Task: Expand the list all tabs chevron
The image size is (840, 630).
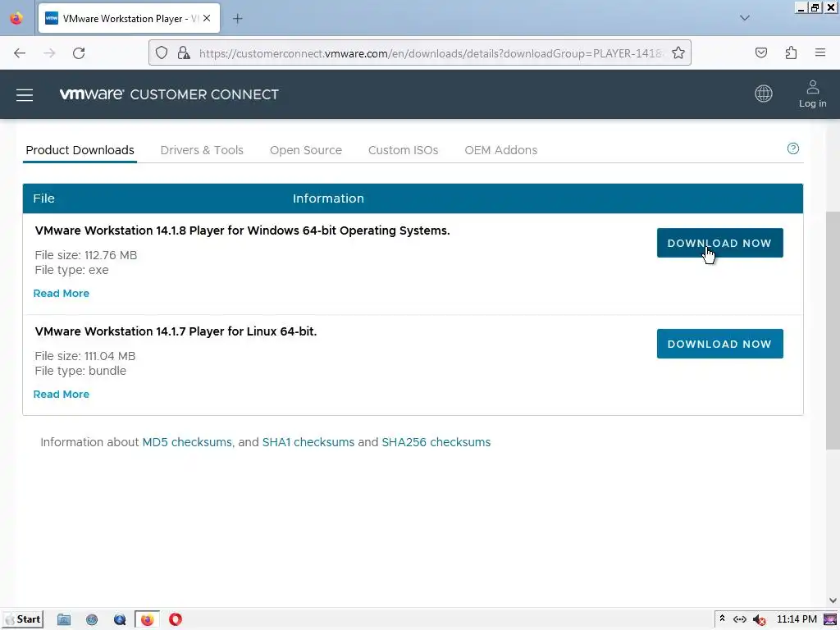Action: tap(745, 18)
